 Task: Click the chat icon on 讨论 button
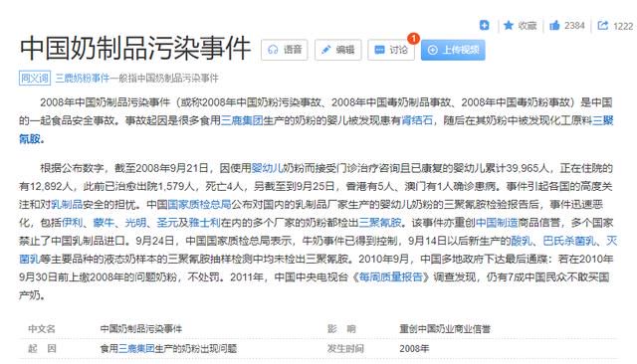pos(379,50)
